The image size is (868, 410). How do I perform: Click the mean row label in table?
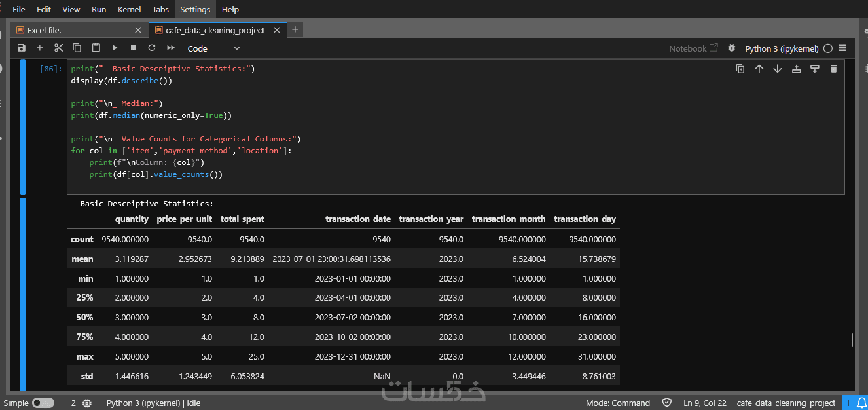pos(82,259)
